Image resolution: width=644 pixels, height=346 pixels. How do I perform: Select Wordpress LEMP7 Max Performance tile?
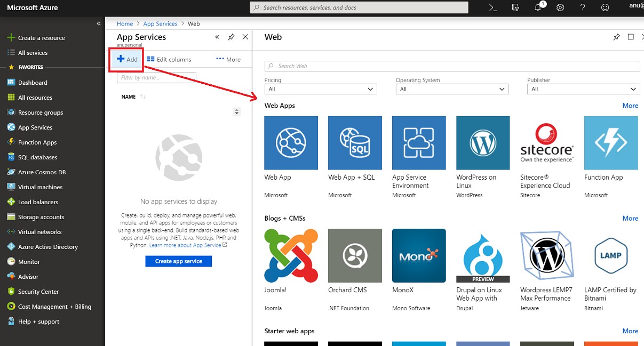547,255
